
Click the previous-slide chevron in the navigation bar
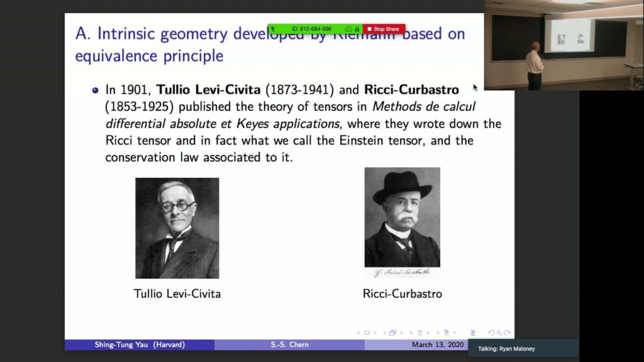[x=357, y=332]
